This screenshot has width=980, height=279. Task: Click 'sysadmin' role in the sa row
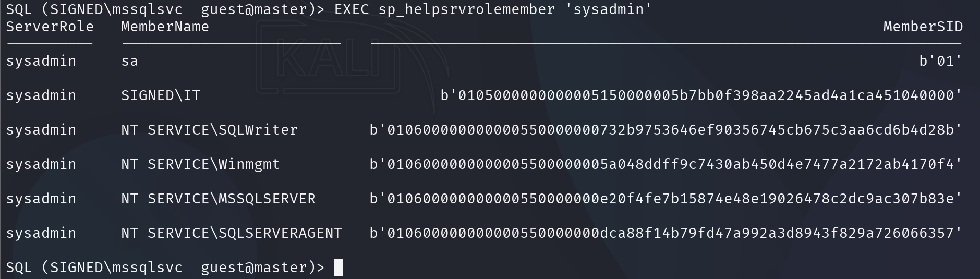pyautogui.click(x=41, y=61)
